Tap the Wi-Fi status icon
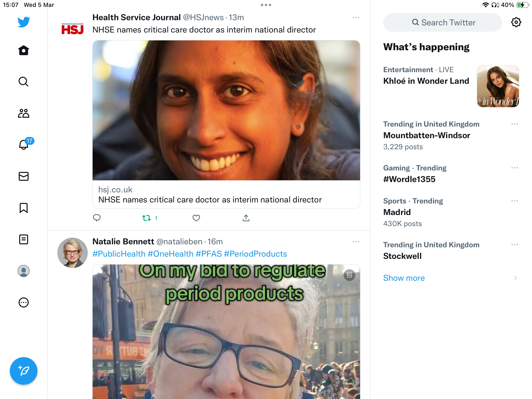The image size is (532, 399). click(485, 5)
